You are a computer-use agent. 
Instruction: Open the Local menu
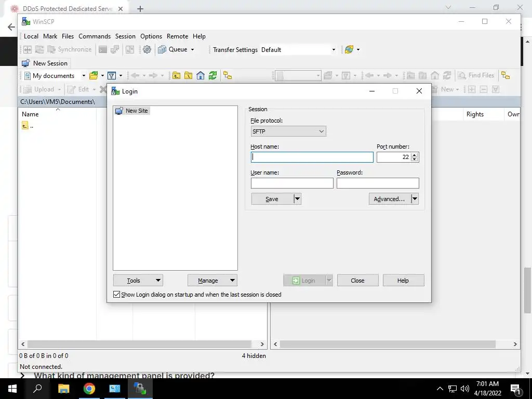(x=31, y=36)
